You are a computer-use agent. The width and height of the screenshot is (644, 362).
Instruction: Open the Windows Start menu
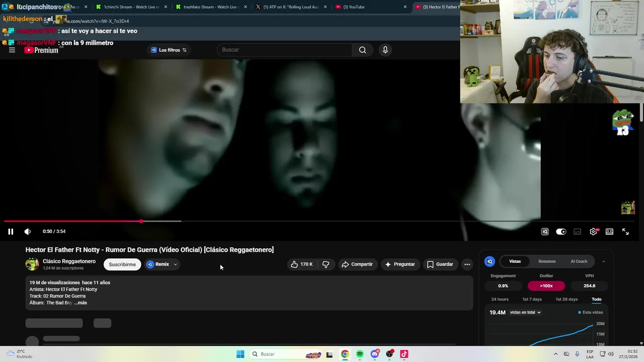(x=240, y=354)
